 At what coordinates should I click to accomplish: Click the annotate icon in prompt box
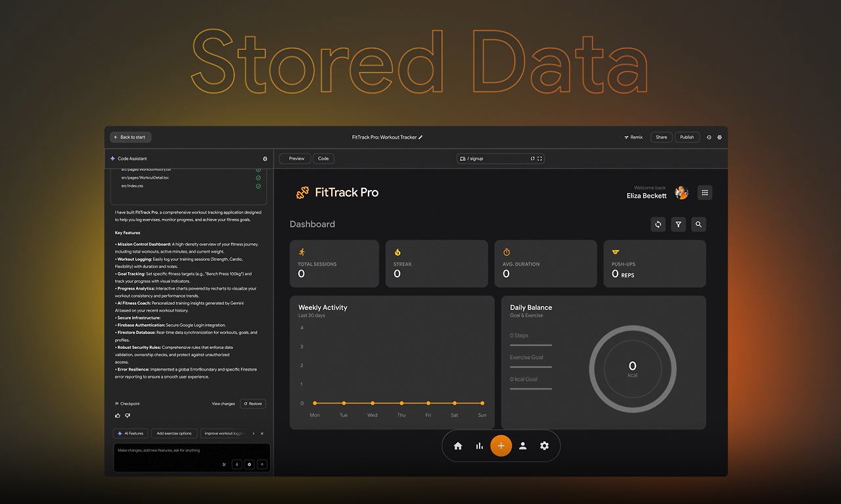pyautogui.click(x=224, y=464)
